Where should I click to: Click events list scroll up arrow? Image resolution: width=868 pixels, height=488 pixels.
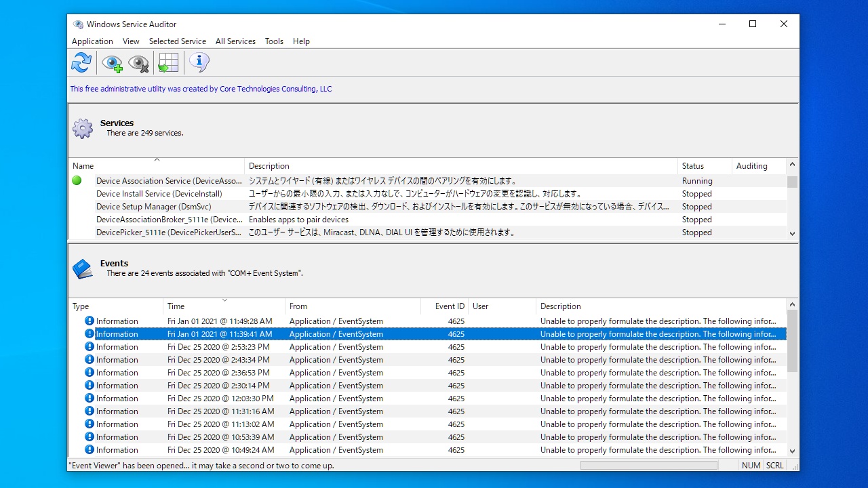pos(792,306)
